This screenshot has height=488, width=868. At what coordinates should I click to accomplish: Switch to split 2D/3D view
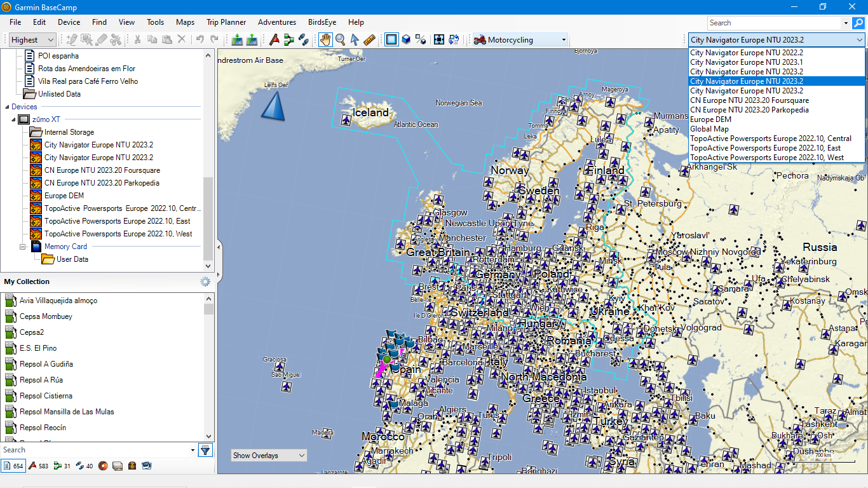click(x=420, y=39)
